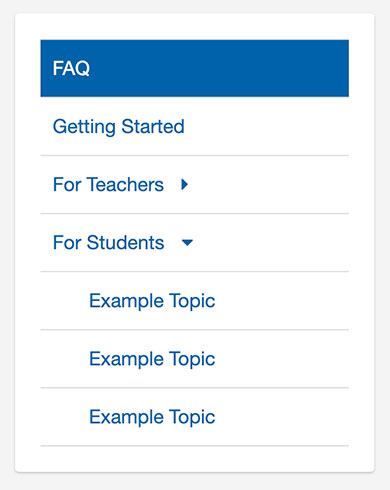
Task: Click the right-pointing arrow beside For Teachers
Action: point(184,184)
